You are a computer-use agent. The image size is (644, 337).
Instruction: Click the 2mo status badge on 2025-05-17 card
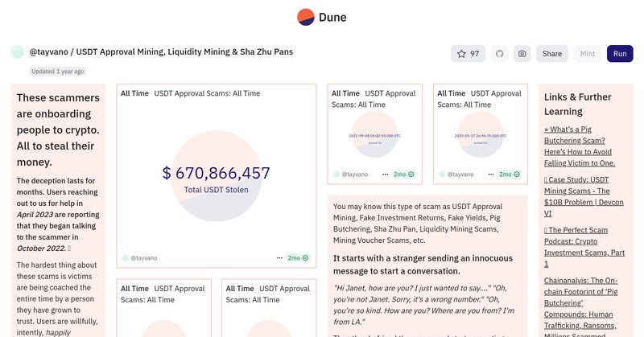[510, 175]
